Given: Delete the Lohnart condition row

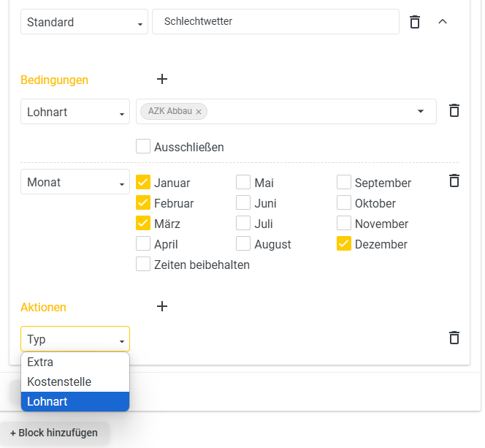Looking at the screenshot, I should (454, 110).
